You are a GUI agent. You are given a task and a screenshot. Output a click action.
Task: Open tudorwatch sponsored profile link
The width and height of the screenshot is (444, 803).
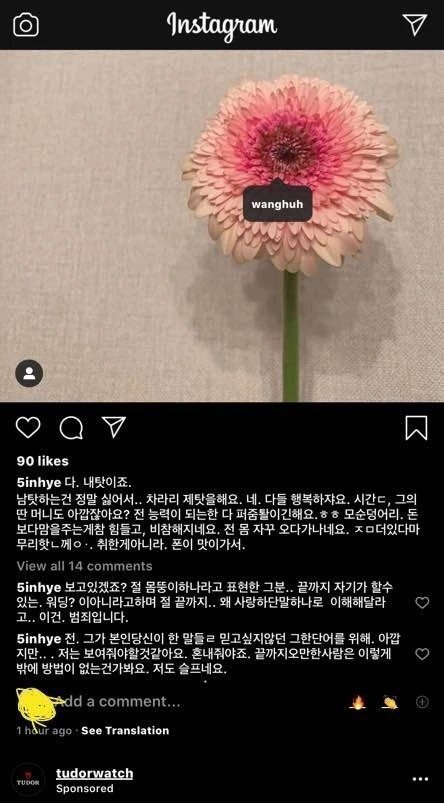[x=94, y=773]
